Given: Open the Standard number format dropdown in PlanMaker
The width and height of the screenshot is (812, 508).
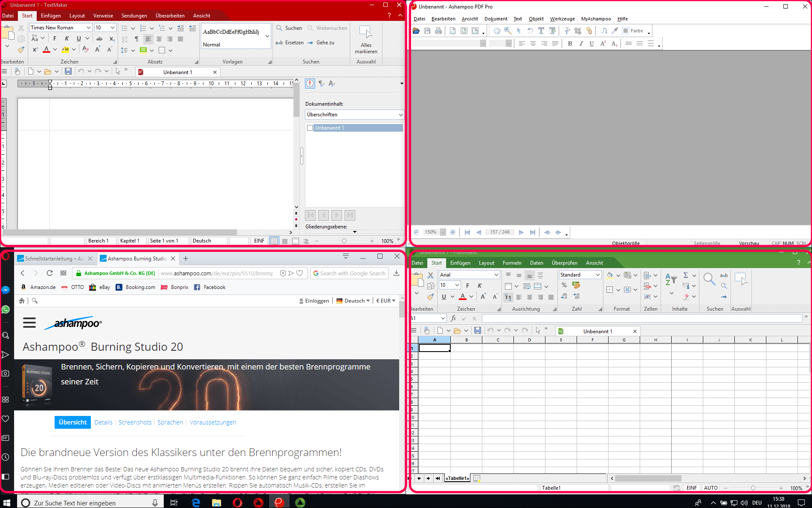Looking at the screenshot, I should (x=598, y=275).
